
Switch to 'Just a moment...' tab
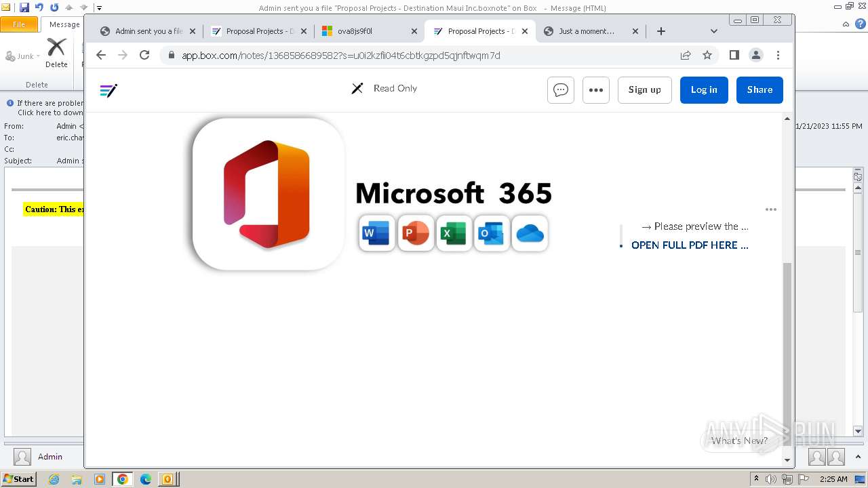pos(591,31)
